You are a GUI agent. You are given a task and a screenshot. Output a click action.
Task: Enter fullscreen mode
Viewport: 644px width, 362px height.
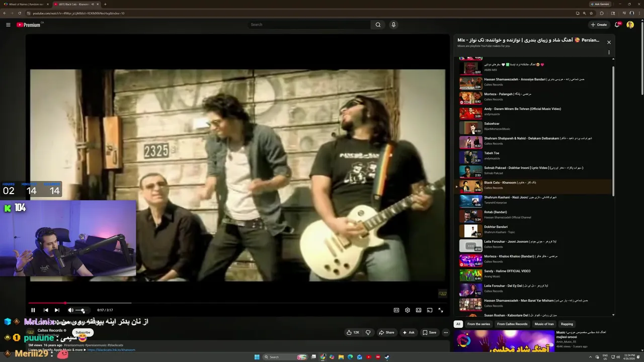click(x=441, y=310)
